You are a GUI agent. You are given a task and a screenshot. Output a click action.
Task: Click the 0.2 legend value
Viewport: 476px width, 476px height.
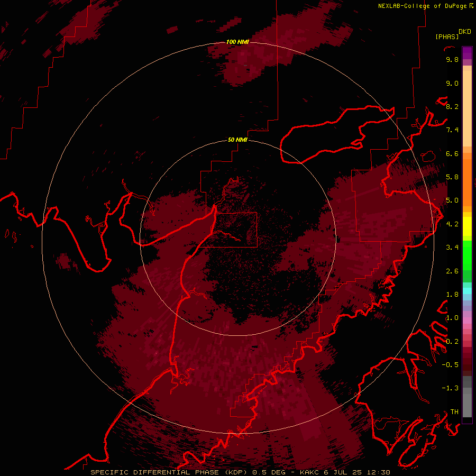click(x=452, y=342)
